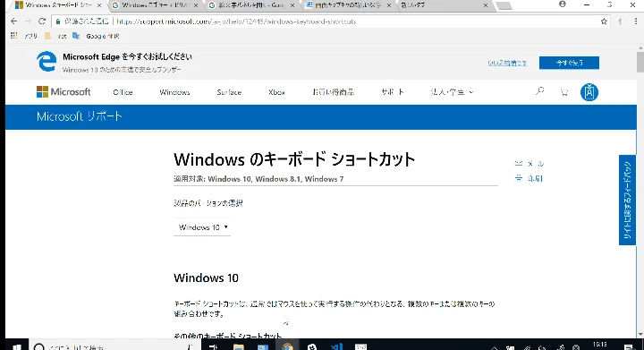Open the Surface menu in Microsoft header
This screenshot has height=350, width=644.
(x=229, y=92)
